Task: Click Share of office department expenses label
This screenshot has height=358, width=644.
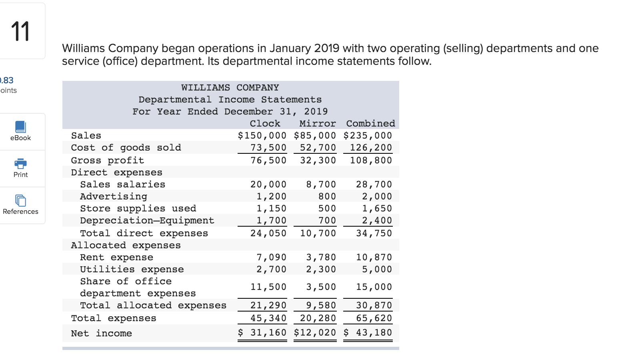Action: click(138, 287)
